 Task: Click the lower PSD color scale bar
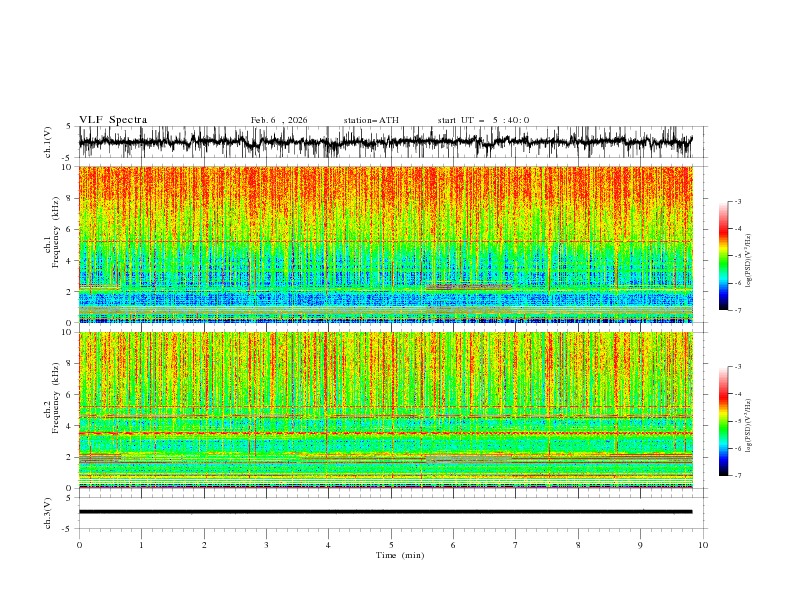click(x=723, y=421)
